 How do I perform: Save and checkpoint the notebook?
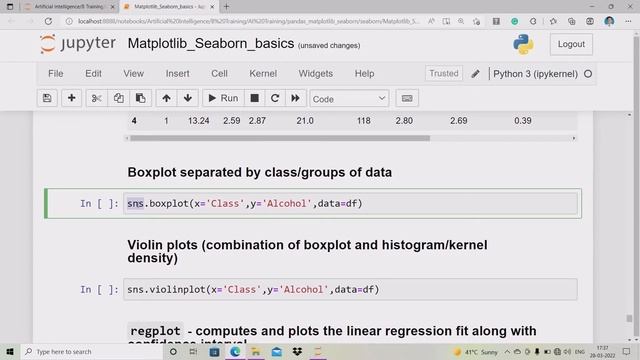(47, 98)
